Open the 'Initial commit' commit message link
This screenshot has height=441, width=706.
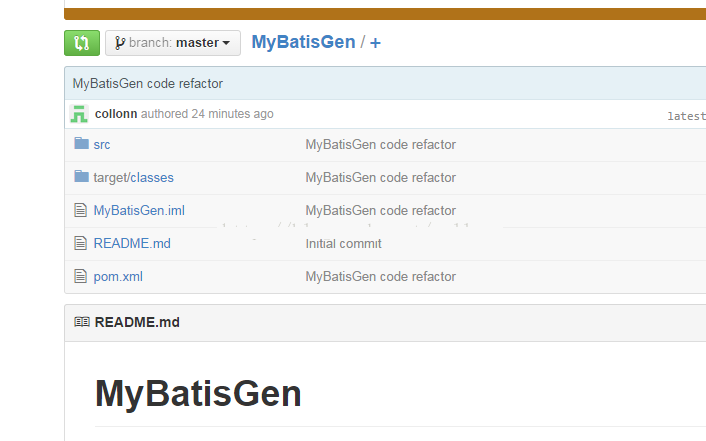point(343,244)
